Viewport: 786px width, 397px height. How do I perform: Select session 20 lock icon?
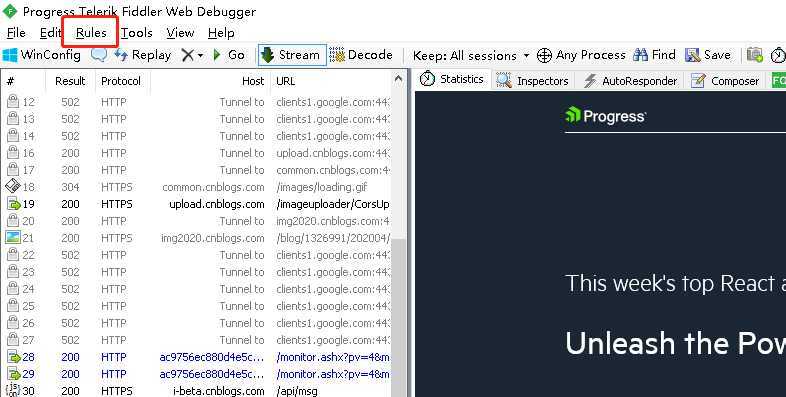(13, 221)
